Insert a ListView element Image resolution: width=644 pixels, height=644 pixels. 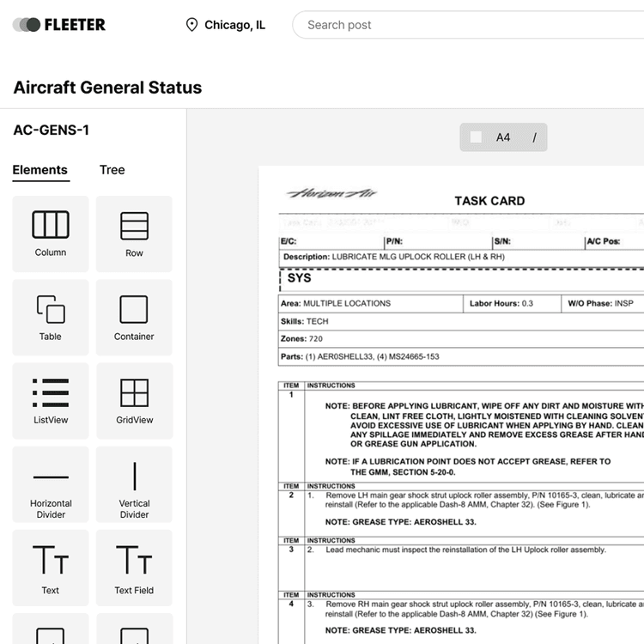(x=51, y=400)
